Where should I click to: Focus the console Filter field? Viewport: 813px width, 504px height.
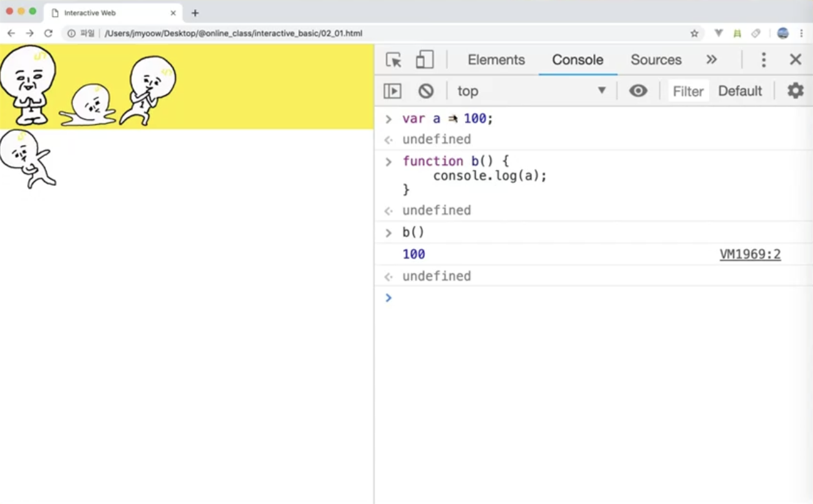(x=688, y=91)
